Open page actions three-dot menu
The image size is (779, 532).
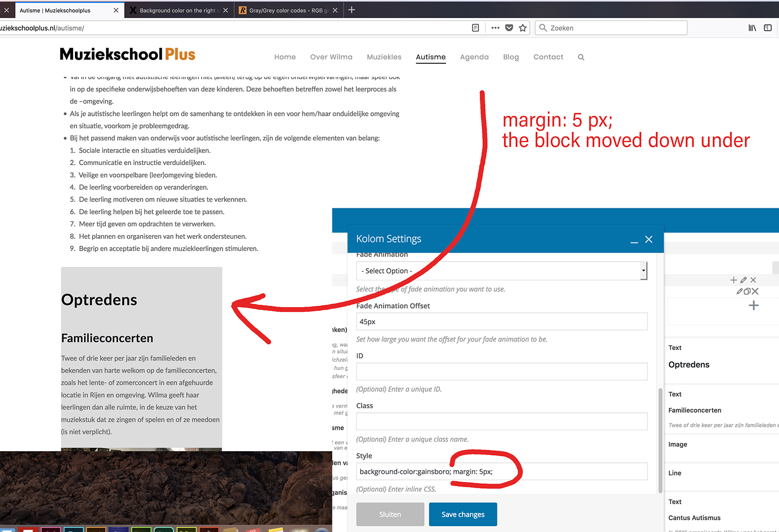[495, 28]
